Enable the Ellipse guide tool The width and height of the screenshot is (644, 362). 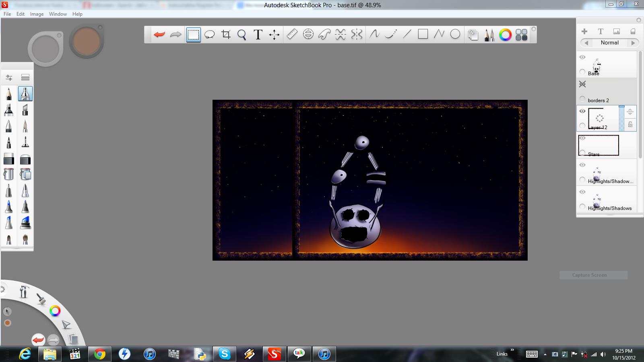click(308, 35)
